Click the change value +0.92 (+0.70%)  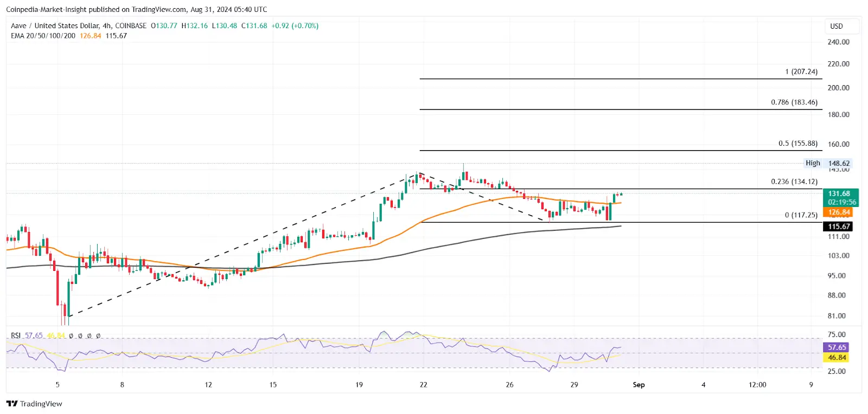click(x=295, y=25)
